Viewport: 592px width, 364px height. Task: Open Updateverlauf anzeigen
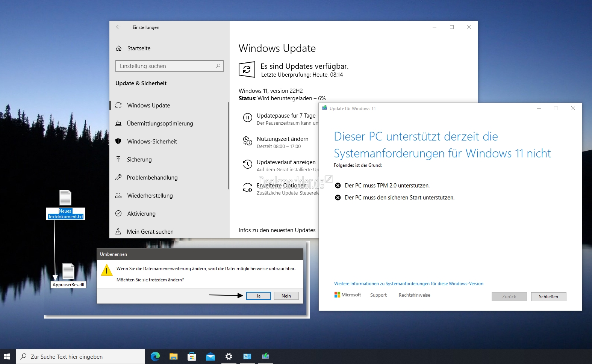click(286, 162)
